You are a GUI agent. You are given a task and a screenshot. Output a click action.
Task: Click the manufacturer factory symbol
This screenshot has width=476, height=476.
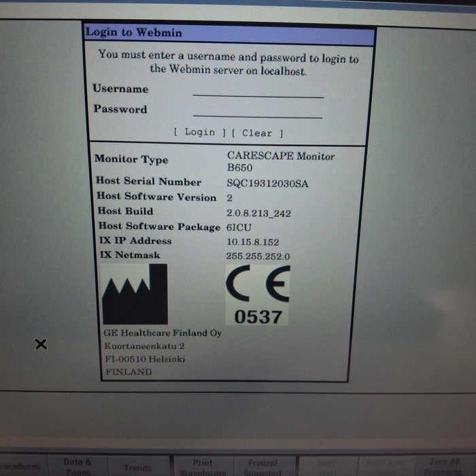point(135,294)
